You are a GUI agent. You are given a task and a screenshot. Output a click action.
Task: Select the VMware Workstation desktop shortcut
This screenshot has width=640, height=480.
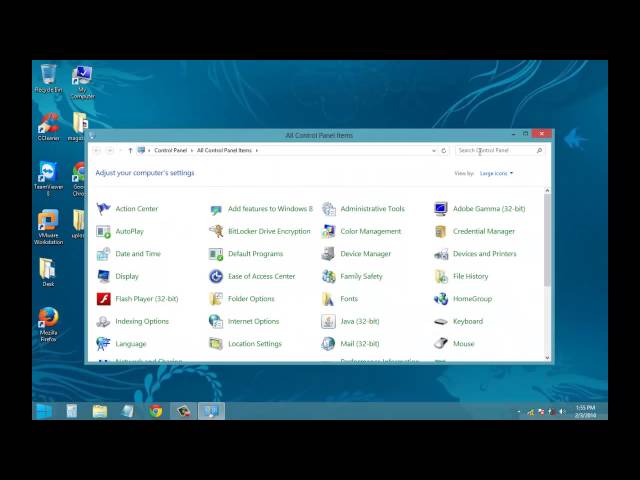tap(48, 227)
